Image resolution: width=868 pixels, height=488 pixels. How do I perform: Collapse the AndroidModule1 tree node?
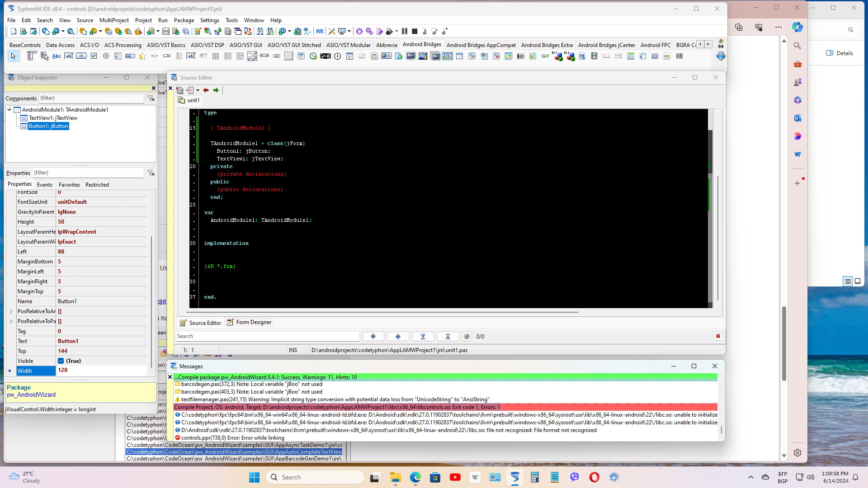[9, 109]
